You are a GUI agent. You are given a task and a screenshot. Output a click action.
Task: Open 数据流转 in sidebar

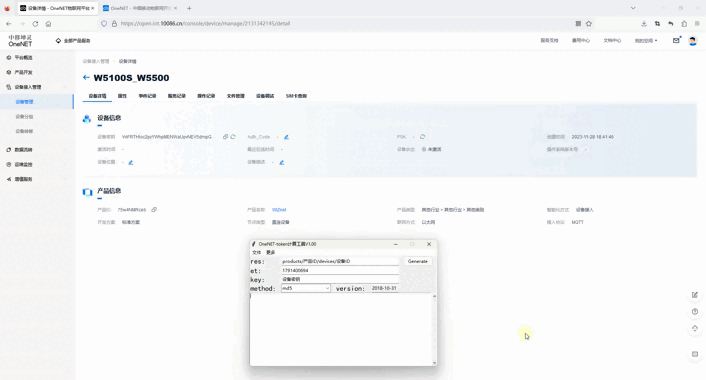pyautogui.click(x=23, y=149)
